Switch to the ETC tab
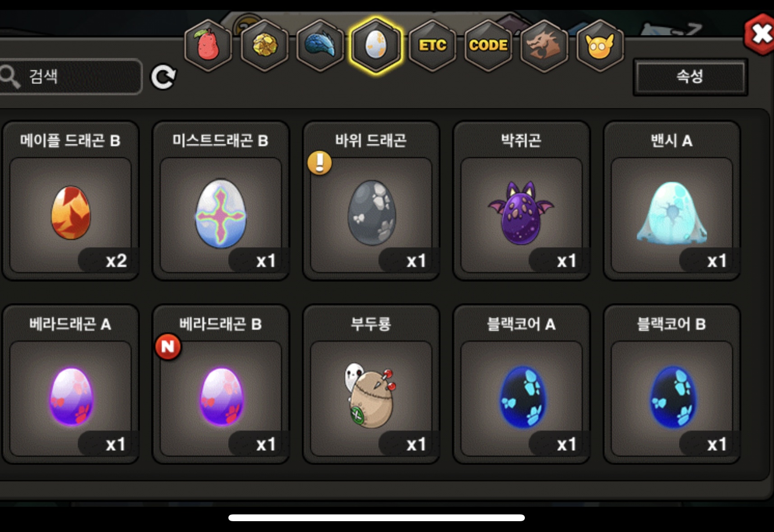Screen dimensions: 774x532 432,45
